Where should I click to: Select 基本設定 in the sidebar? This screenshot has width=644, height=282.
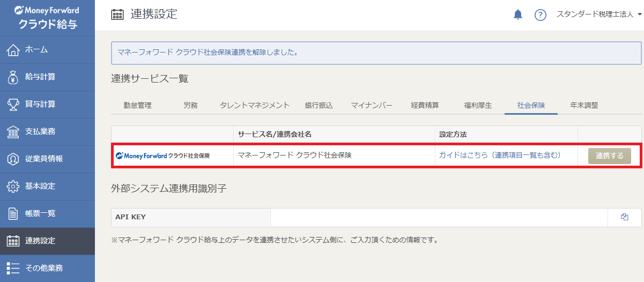47,186
